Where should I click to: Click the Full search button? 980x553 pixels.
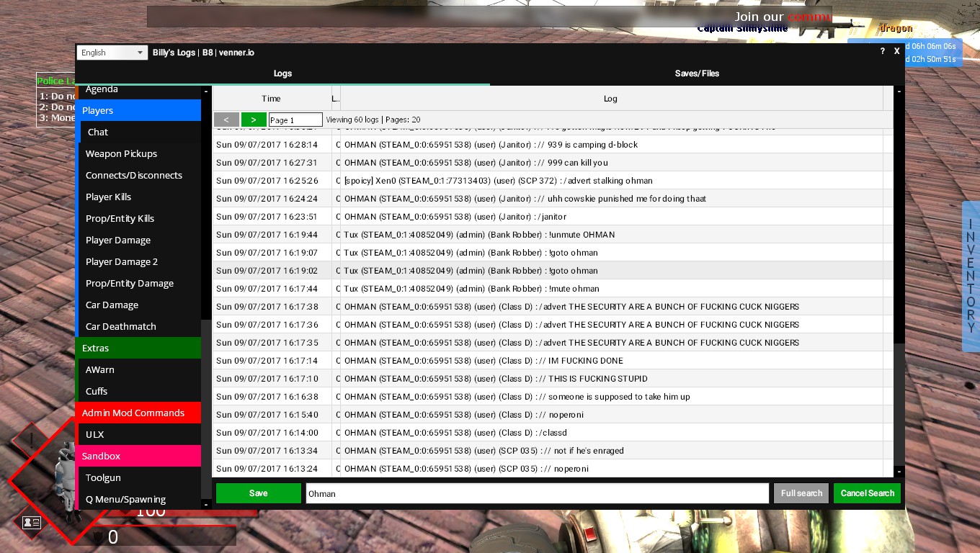[x=801, y=493]
